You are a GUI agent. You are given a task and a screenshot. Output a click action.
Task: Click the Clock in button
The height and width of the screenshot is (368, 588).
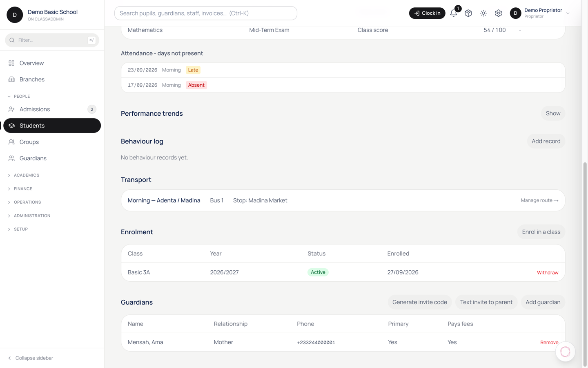click(427, 13)
